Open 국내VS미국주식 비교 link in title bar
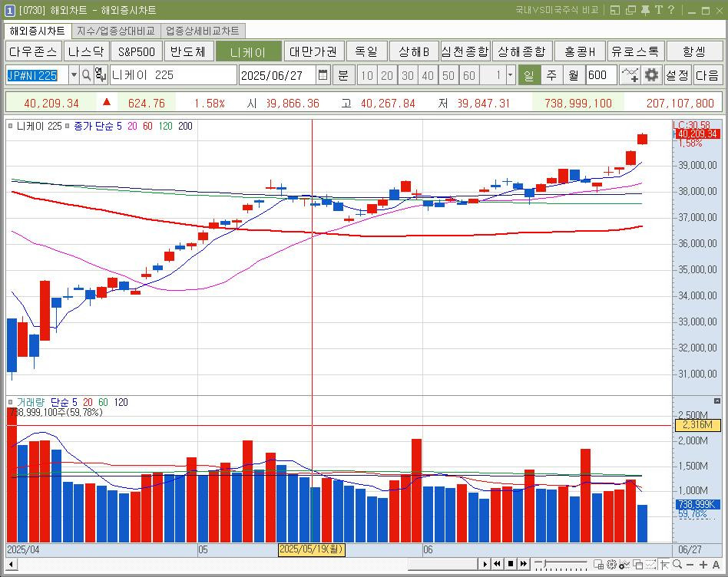 click(x=557, y=10)
